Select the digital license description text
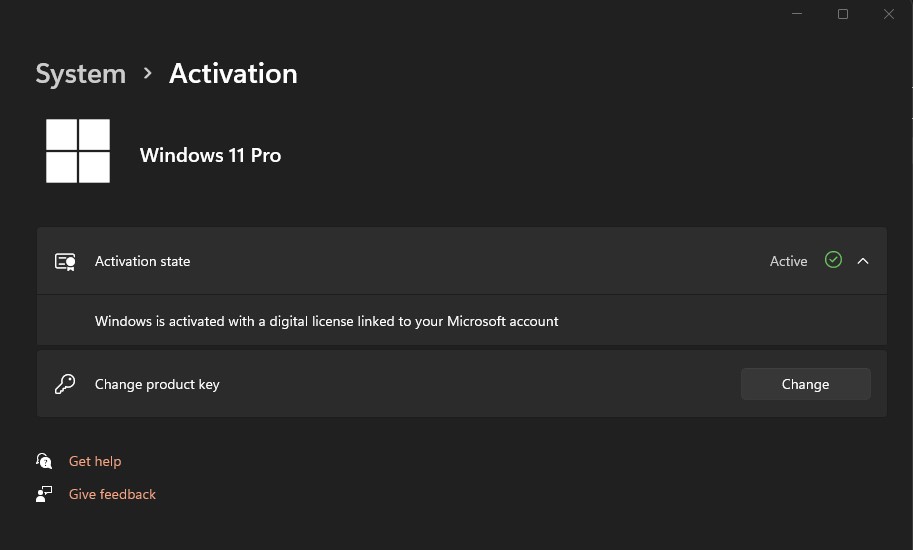Image resolution: width=913 pixels, height=550 pixels. pos(326,321)
